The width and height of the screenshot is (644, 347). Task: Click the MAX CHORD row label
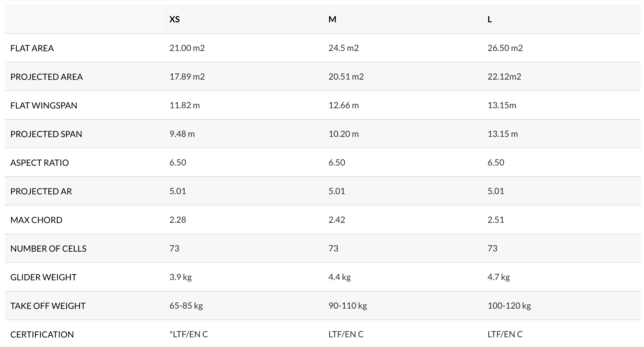pyautogui.click(x=36, y=220)
